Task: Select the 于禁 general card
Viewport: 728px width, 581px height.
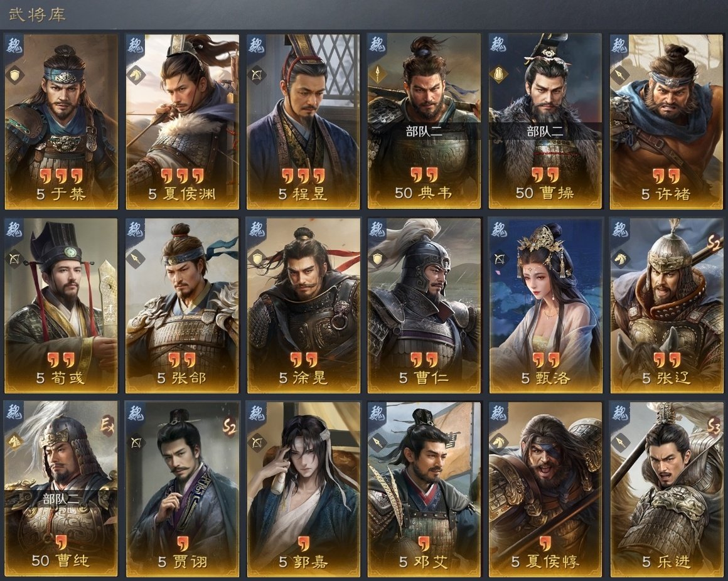Action: [x=61, y=122]
